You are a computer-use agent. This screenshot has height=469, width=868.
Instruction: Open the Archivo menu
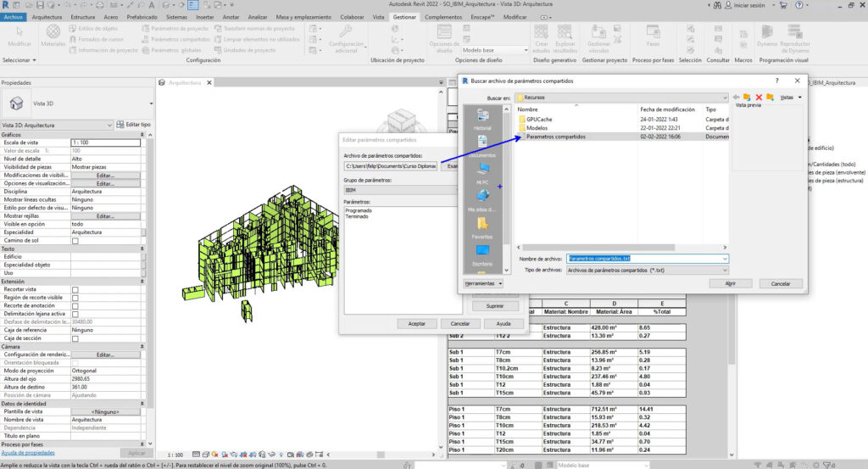click(x=14, y=17)
